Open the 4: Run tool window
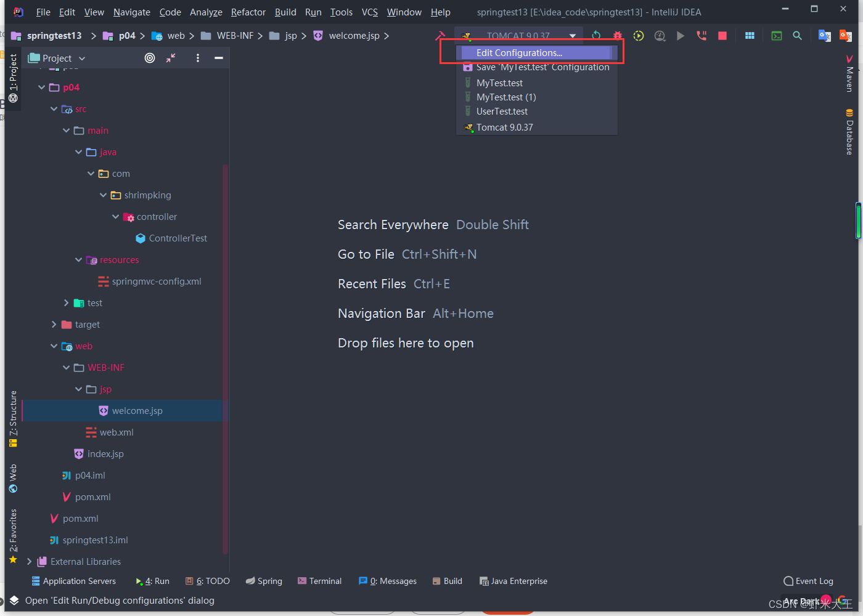 (x=152, y=581)
